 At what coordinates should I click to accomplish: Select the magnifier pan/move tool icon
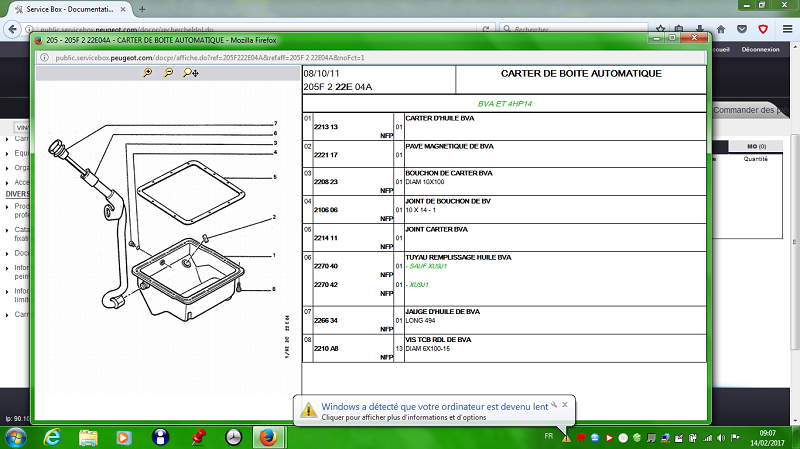(191, 73)
